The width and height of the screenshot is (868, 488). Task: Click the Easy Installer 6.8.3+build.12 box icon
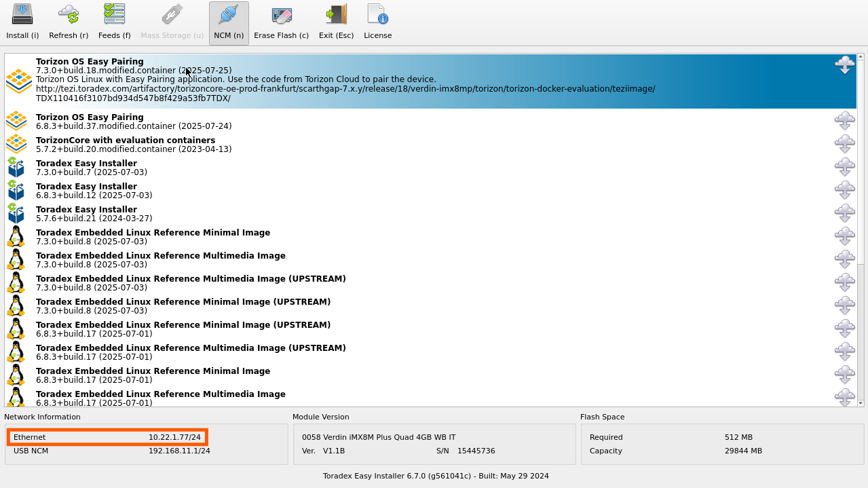pyautogui.click(x=16, y=191)
